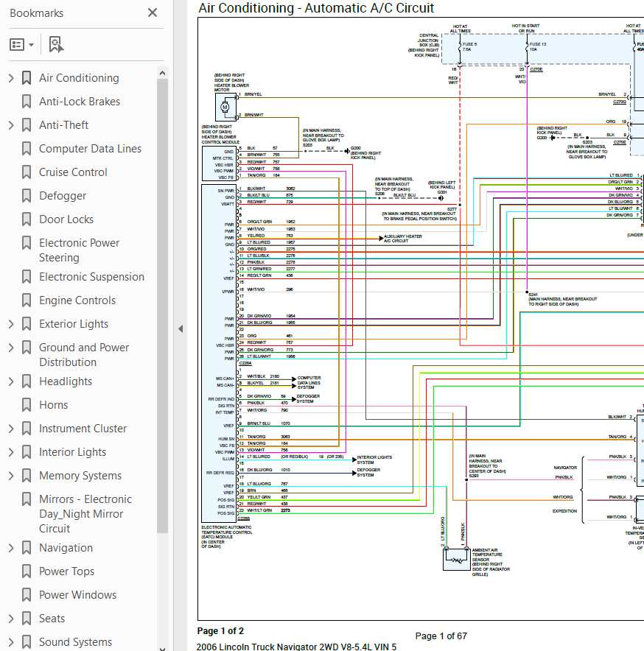Click the bookmarks panel scrollbar thumb

pos(162,306)
